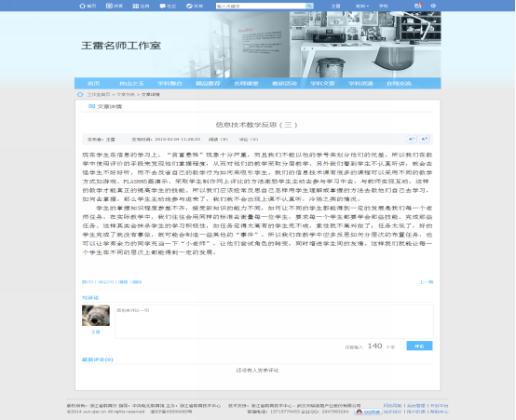
Task: Select 学科资源 navigation tab
Action: (360, 83)
